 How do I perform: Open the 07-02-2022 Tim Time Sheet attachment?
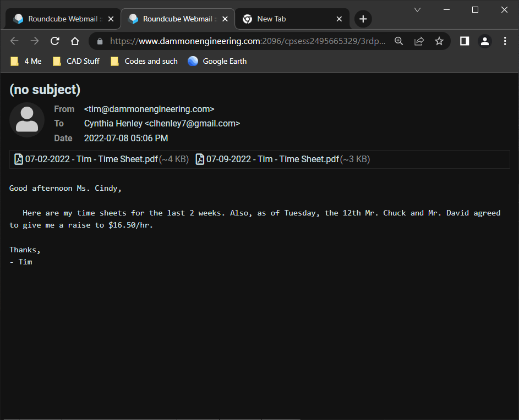click(x=91, y=159)
